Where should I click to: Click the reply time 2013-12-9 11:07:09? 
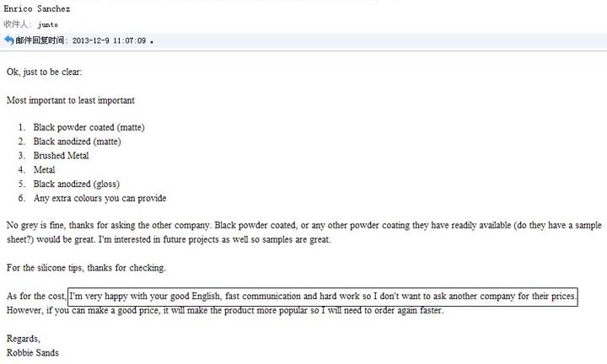tap(109, 40)
